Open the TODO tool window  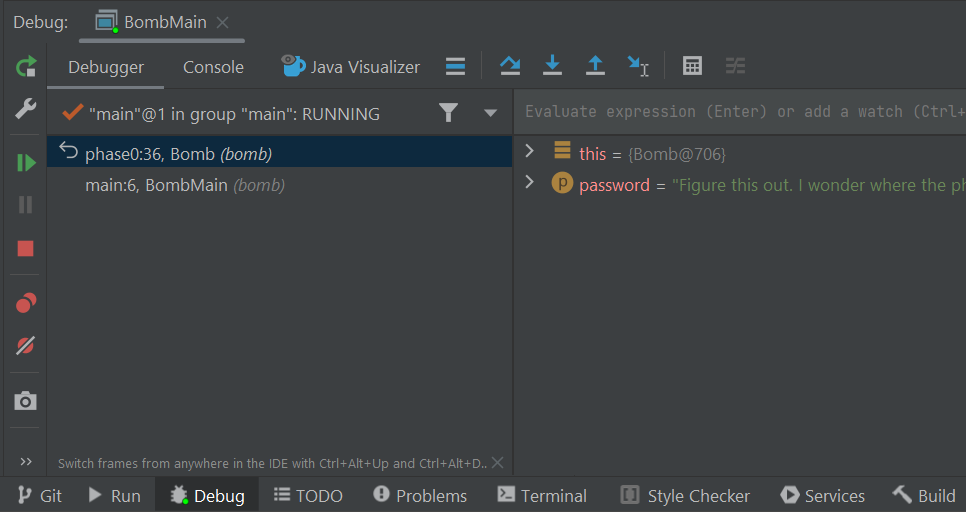coord(308,495)
